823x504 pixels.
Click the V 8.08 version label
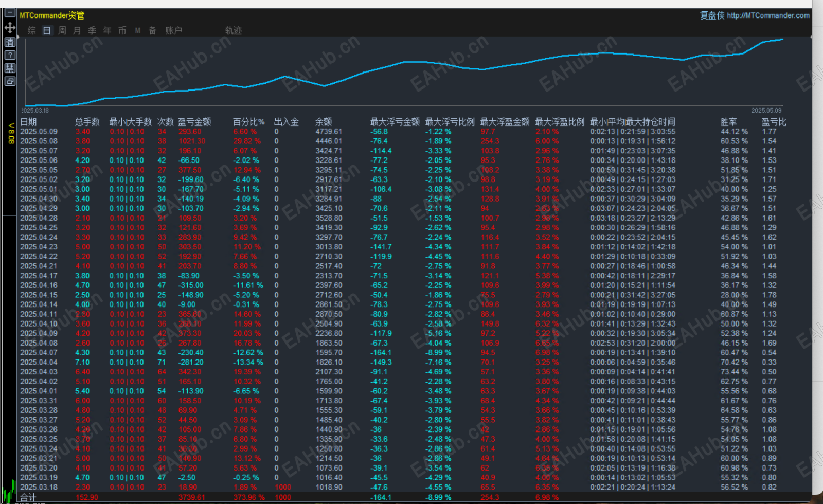[x=11, y=133]
